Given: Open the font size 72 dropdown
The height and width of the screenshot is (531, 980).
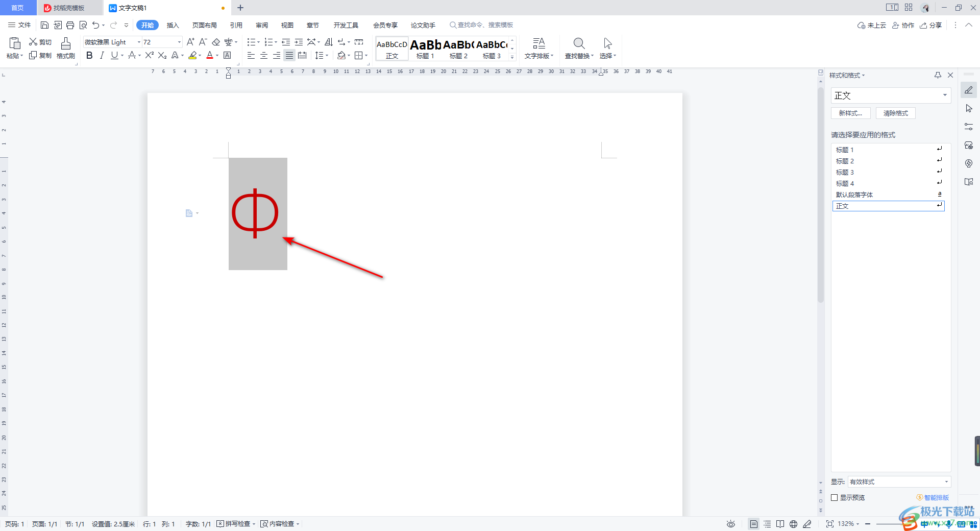Looking at the screenshot, I should [x=179, y=42].
